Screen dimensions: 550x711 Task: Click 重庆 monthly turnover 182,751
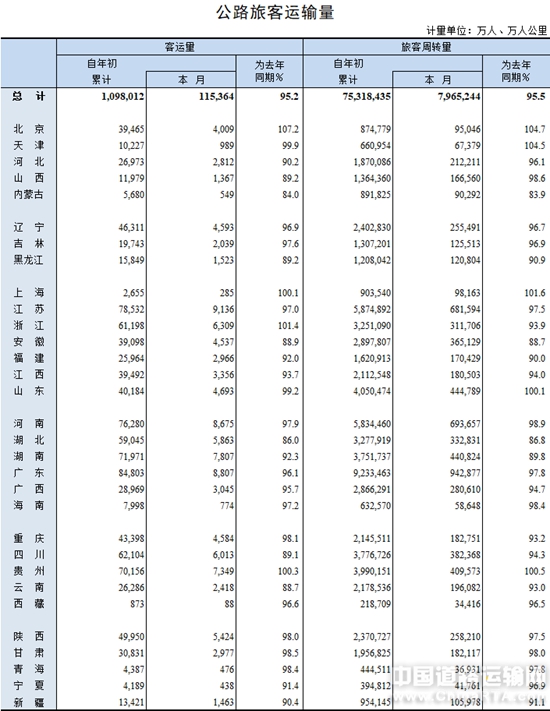pos(465,538)
